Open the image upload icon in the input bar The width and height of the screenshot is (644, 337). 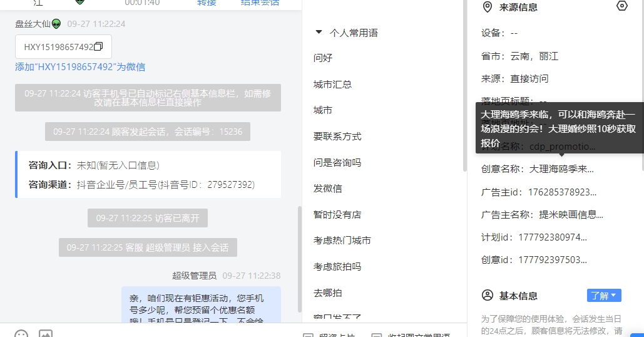tap(45, 334)
